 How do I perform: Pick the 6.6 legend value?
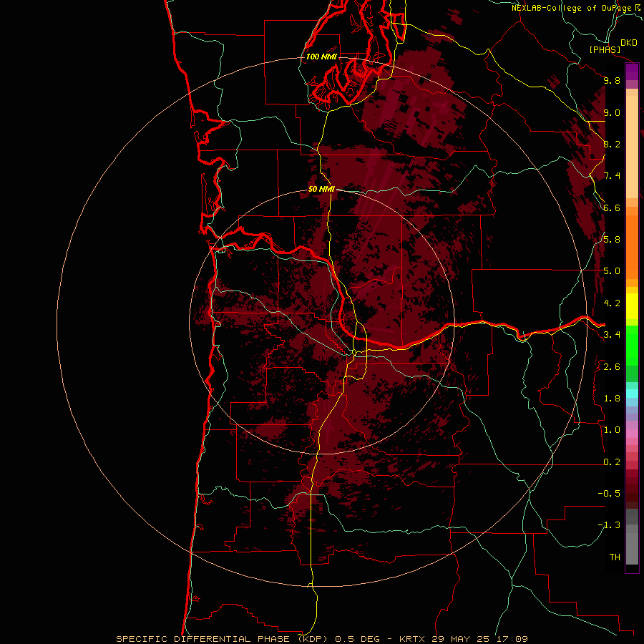pos(612,208)
